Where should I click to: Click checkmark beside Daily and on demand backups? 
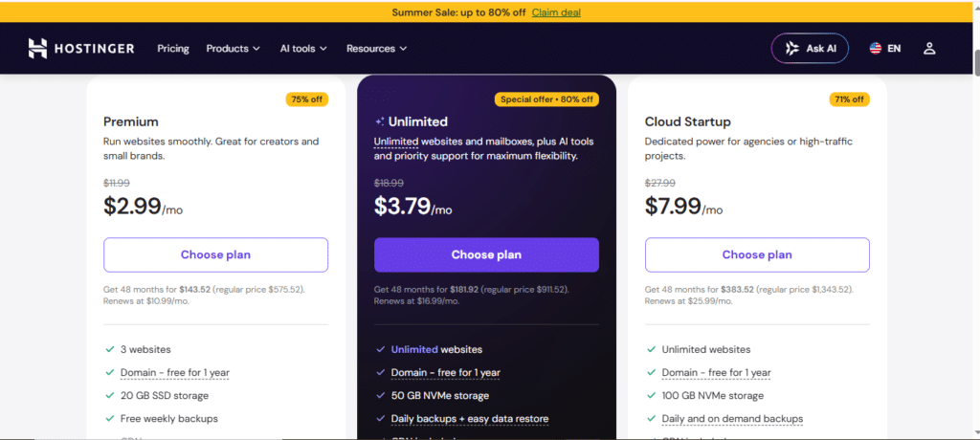click(x=651, y=419)
